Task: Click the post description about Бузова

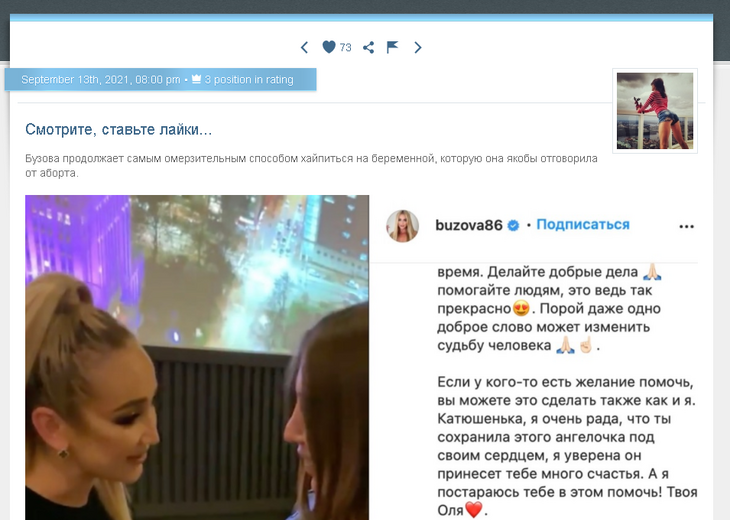Action: click(310, 165)
